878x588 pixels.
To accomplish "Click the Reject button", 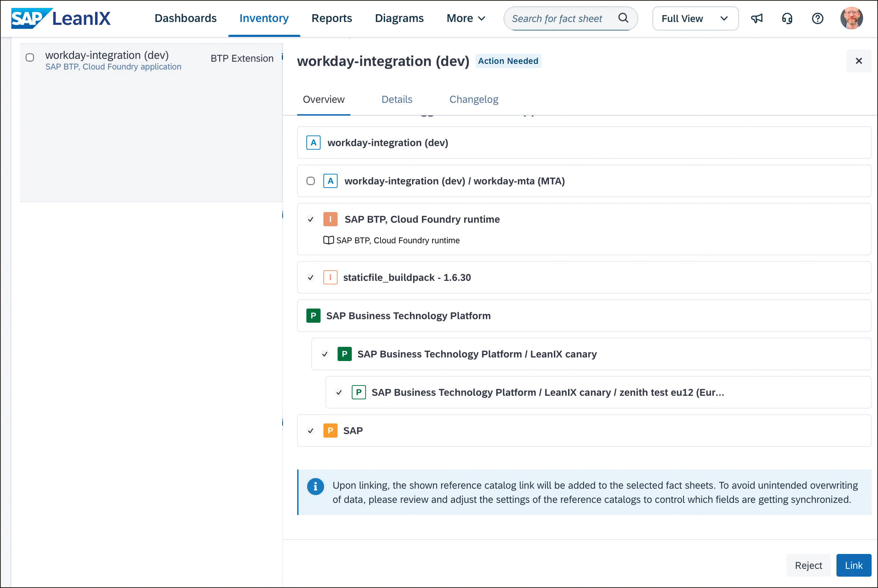I will [x=808, y=565].
